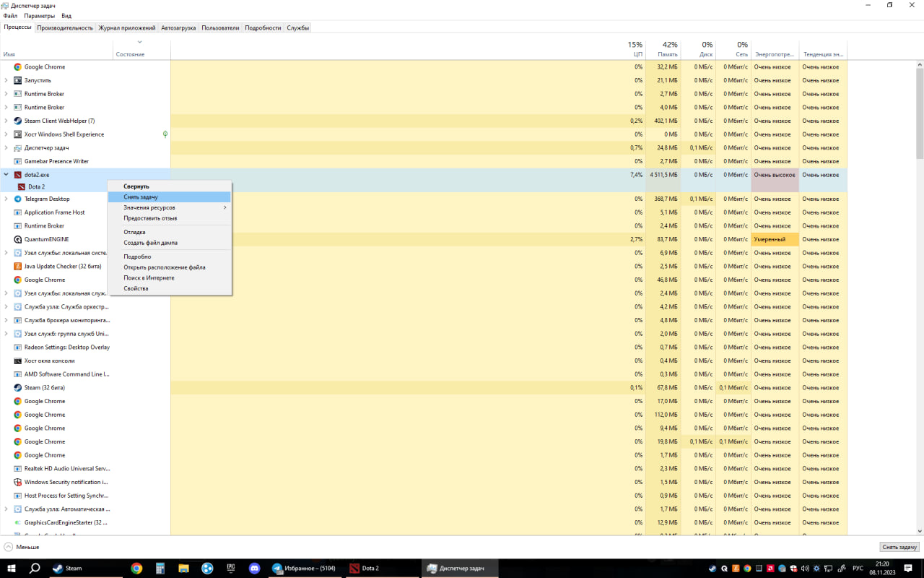
Task: Open Epic Games Launcher from the taskbar
Action: (x=231, y=569)
